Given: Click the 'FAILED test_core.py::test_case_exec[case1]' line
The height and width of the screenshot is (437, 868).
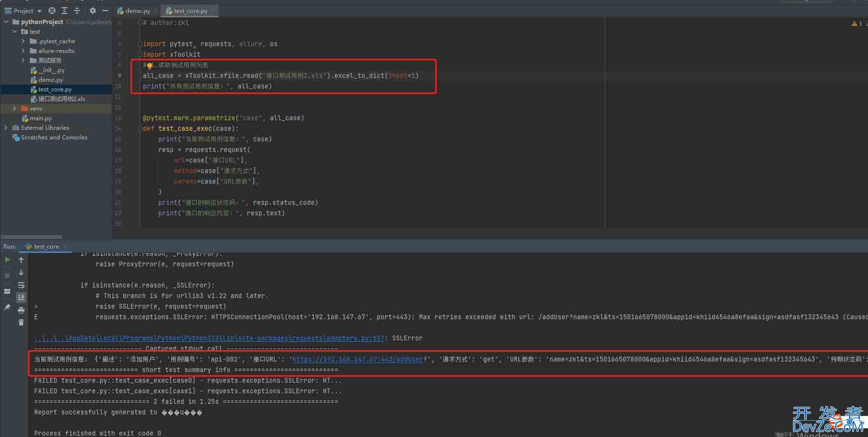Looking at the screenshot, I should click(x=188, y=391).
